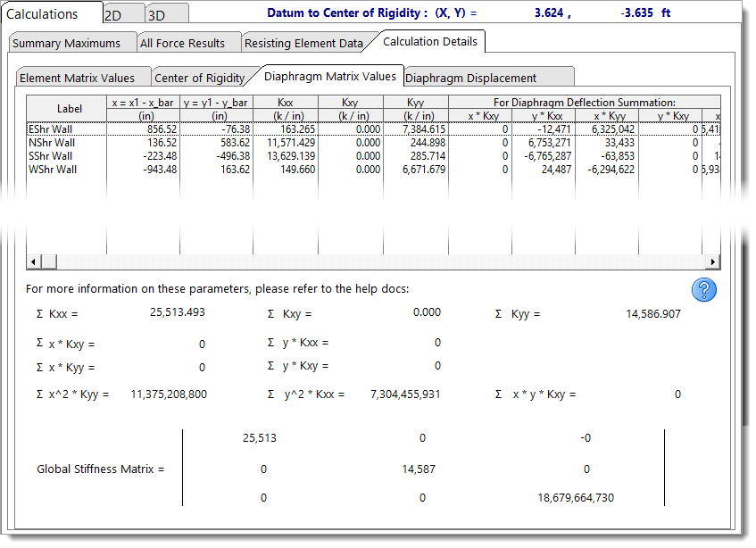Image resolution: width=756 pixels, height=548 pixels.
Task: Click the 6,671.679 Kyy cell for WShr Wall
Action: pyautogui.click(x=416, y=170)
